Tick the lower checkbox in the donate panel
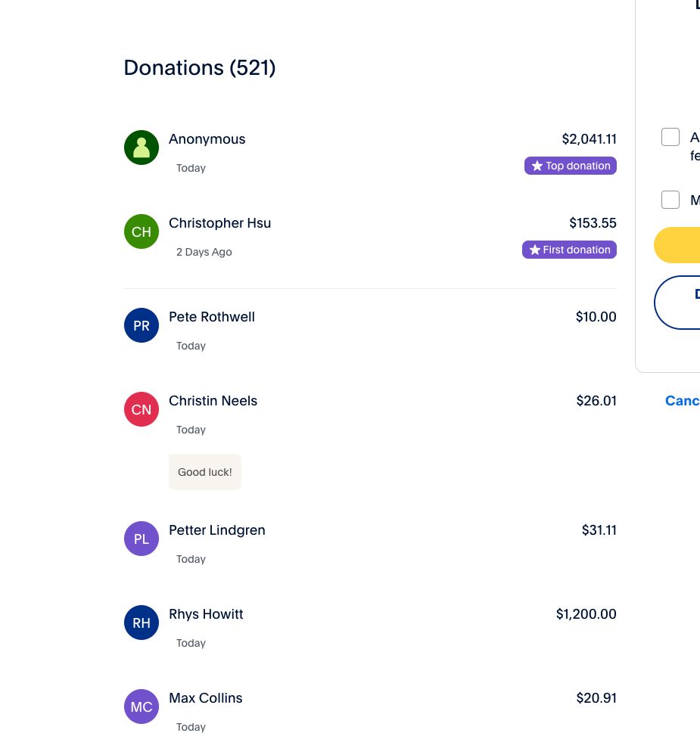Image resolution: width=700 pixels, height=736 pixels. pos(670,200)
